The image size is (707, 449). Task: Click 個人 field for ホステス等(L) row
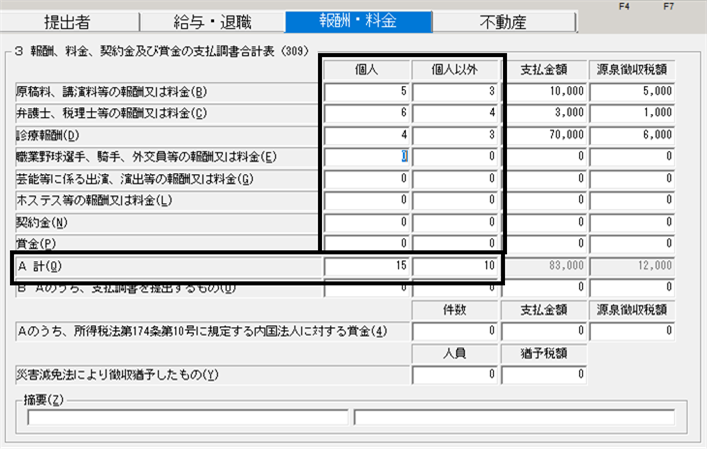point(366,200)
